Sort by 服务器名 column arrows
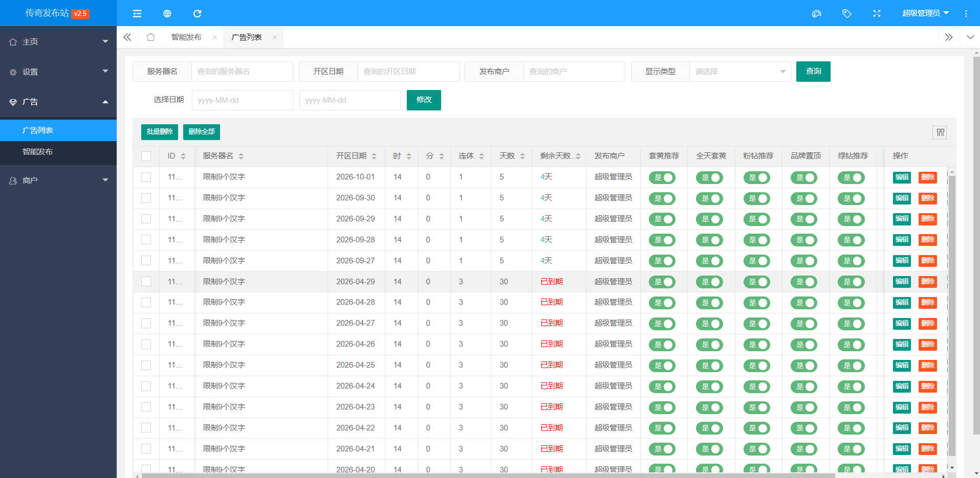This screenshot has width=980, height=478. tap(241, 156)
